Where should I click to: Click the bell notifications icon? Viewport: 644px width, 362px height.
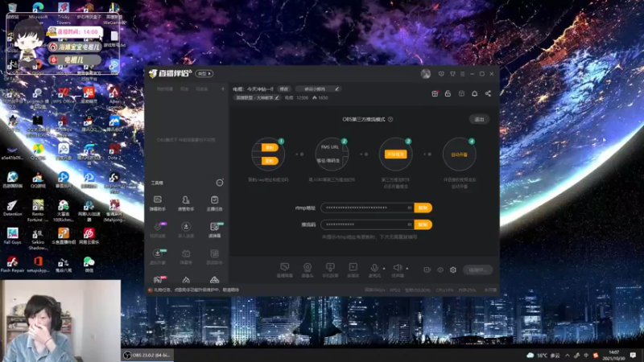(x=474, y=93)
